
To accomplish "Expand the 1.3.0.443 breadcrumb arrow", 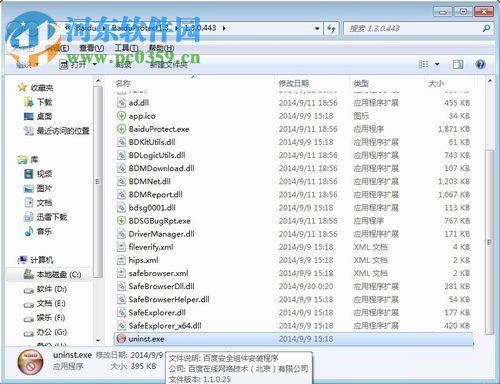I will click(224, 28).
